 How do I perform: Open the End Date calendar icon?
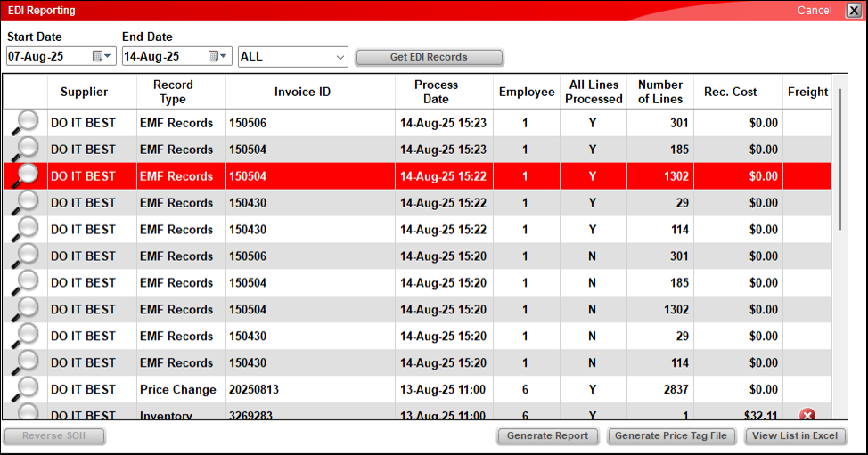coord(214,56)
